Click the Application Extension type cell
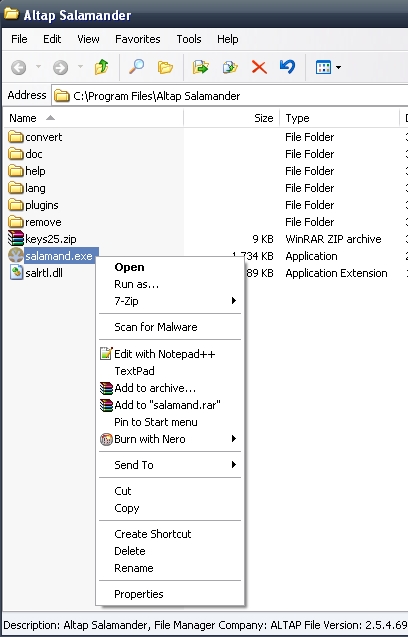Viewport: 408px width, 637px height. (x=336, y=273)
